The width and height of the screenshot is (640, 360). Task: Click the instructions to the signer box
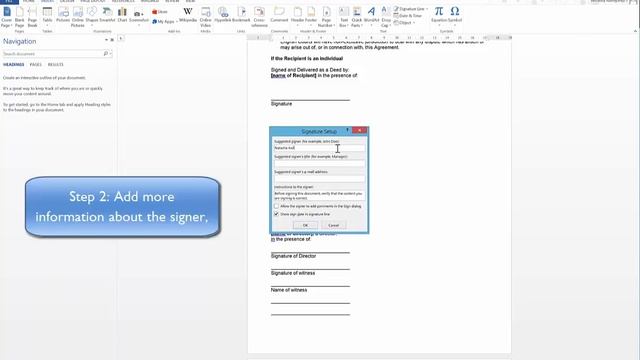(319, 196)
